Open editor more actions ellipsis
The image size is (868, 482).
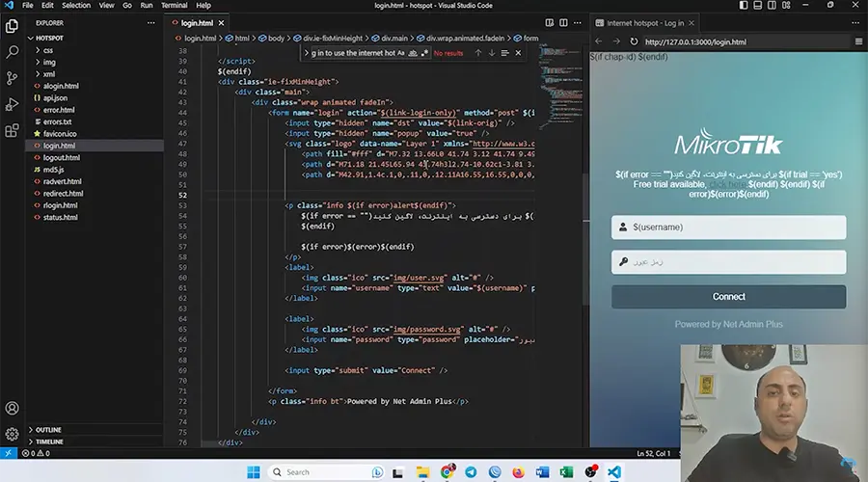[x=578, y=23]
